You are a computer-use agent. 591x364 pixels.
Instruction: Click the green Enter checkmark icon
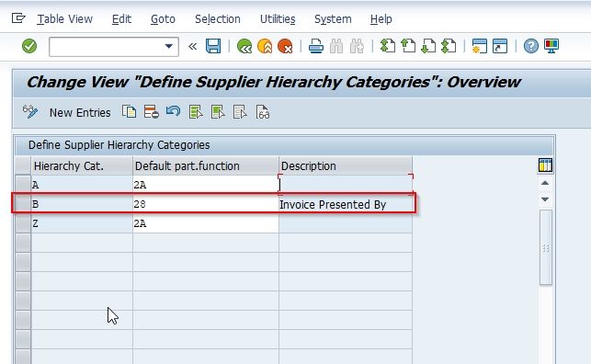[29, 46]
